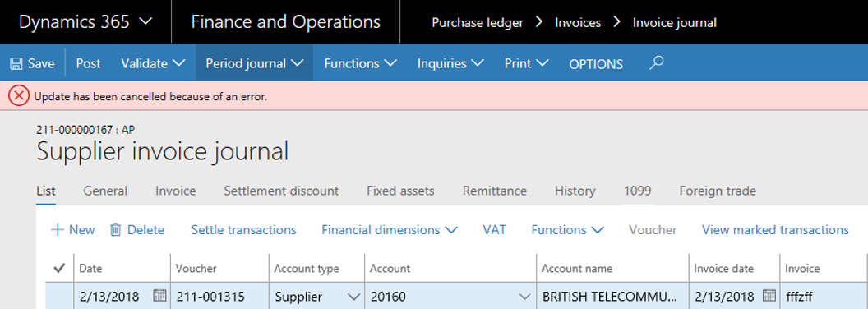868x309 pixels.
Task: Switch to the Invoice tab
Action: click(x=175, y=191)
